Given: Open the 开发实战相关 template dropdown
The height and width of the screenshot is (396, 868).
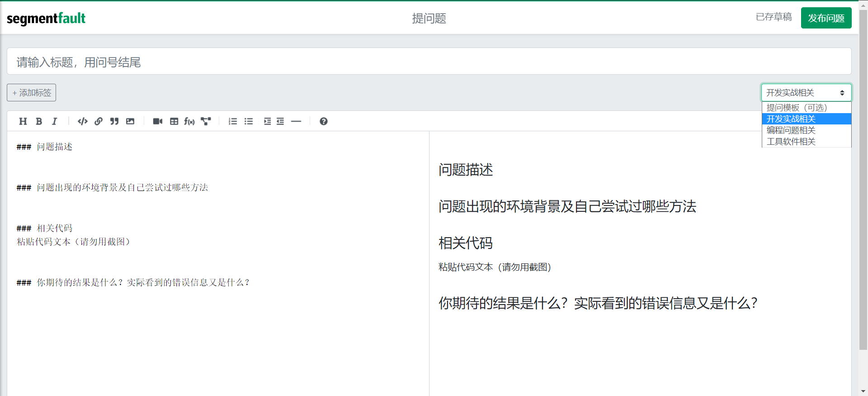Looking at the screenshot, I should coord(807,93).
